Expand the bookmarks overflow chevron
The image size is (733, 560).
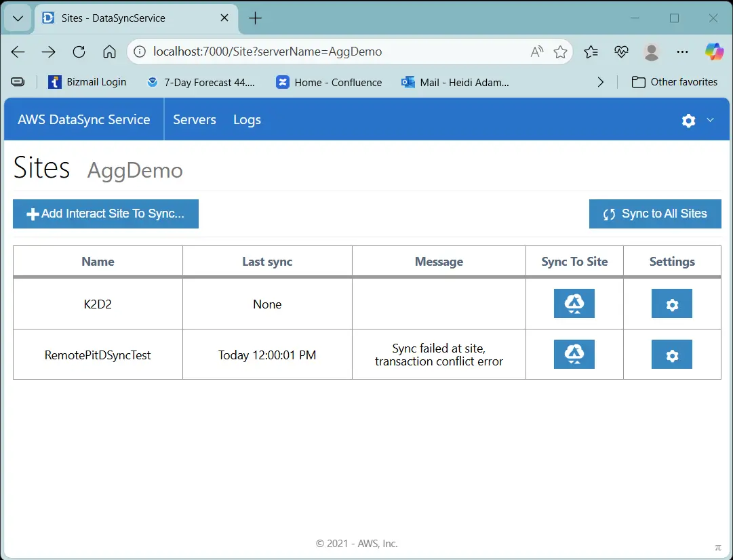click(600, 82)
